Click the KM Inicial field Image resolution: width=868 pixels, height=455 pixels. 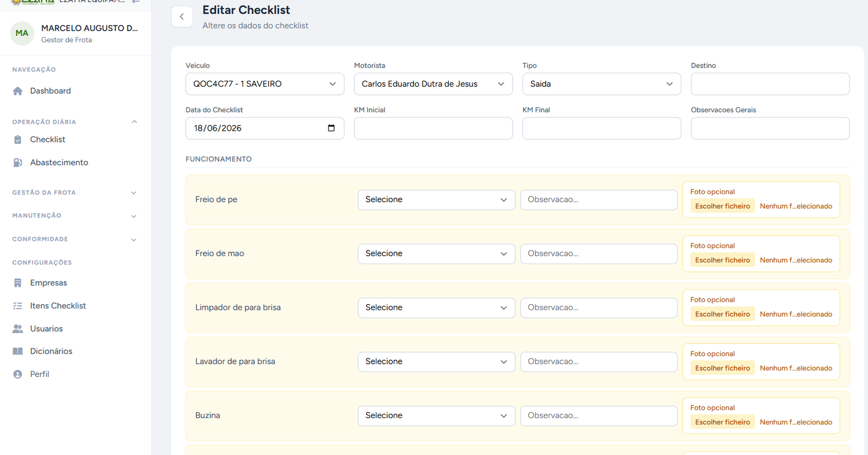tap(433, 129)
